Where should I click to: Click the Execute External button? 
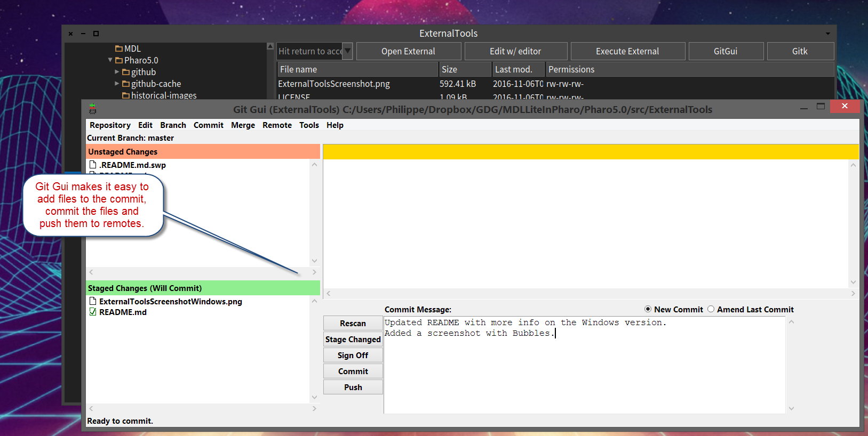pyautogui.click(x=628, y=51)
